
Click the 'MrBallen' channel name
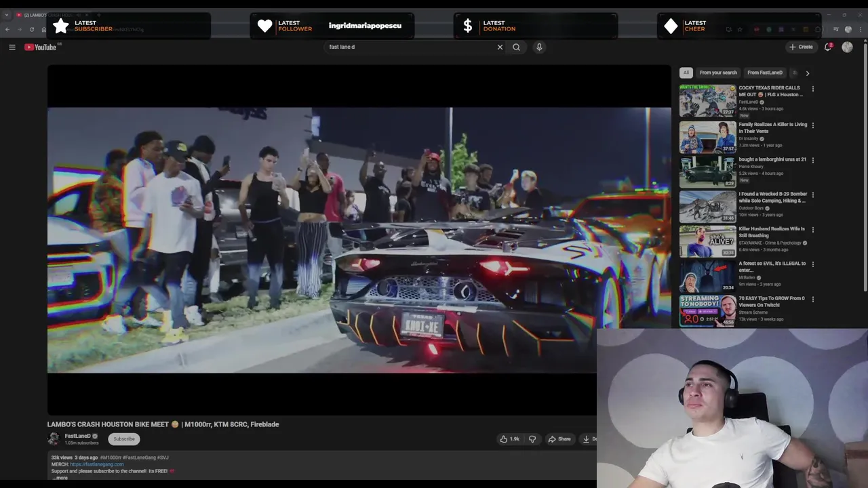tap(747, 277)
